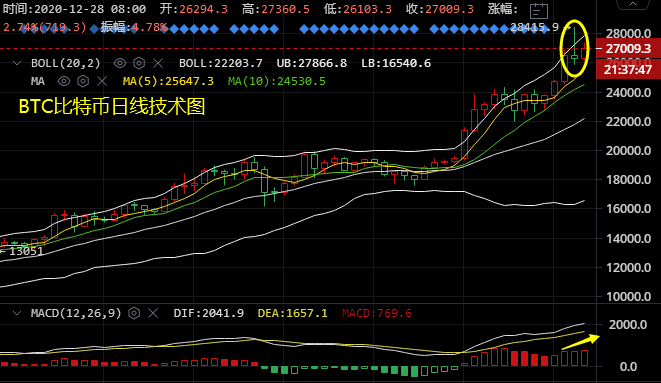Click the MACD:769.6 value

pyautogui.click(x=376, y=313)
